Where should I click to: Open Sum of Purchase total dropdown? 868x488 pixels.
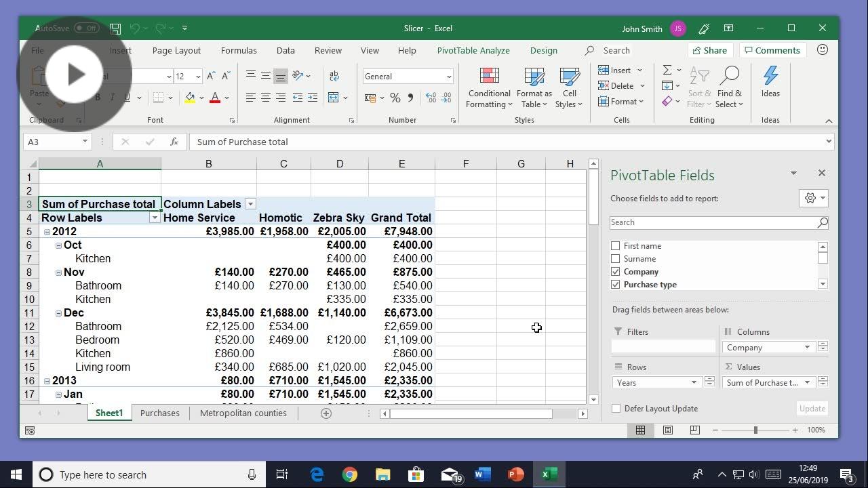point(807,382)
